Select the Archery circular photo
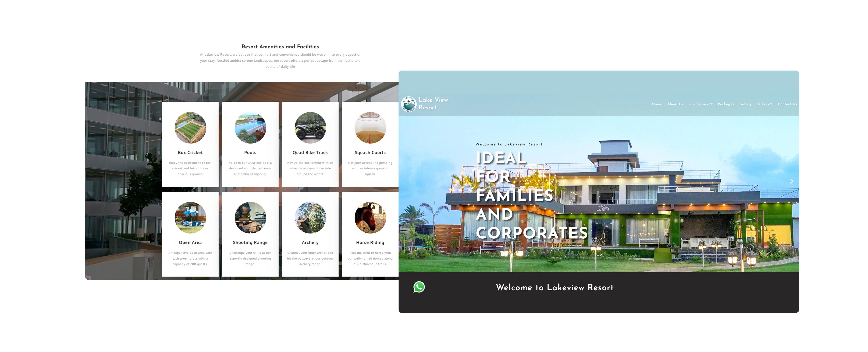Viewport: 868px width, 352px height. (310, 218)
